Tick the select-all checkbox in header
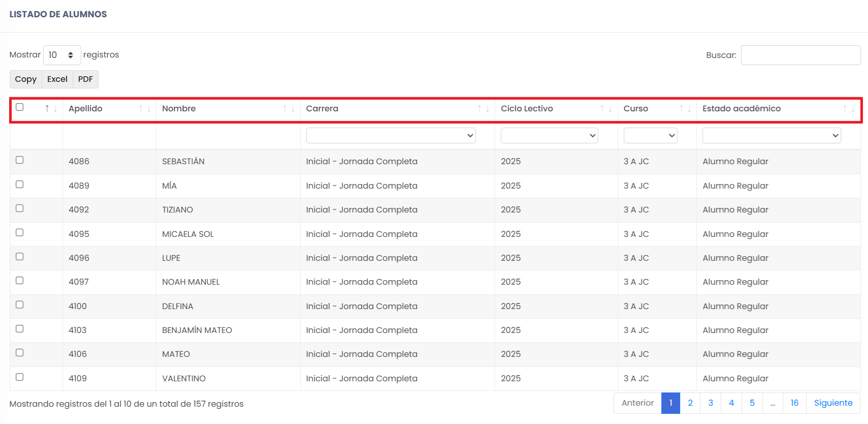This screenshot has height=424, width=868. [x=20, y=107]
